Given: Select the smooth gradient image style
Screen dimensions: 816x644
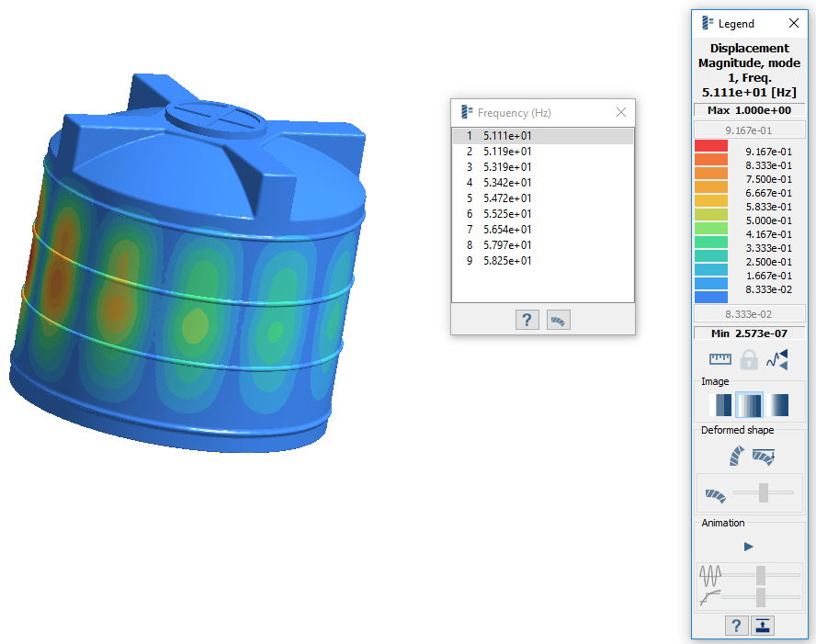Looking at the screenshot, I should [777, 405].
